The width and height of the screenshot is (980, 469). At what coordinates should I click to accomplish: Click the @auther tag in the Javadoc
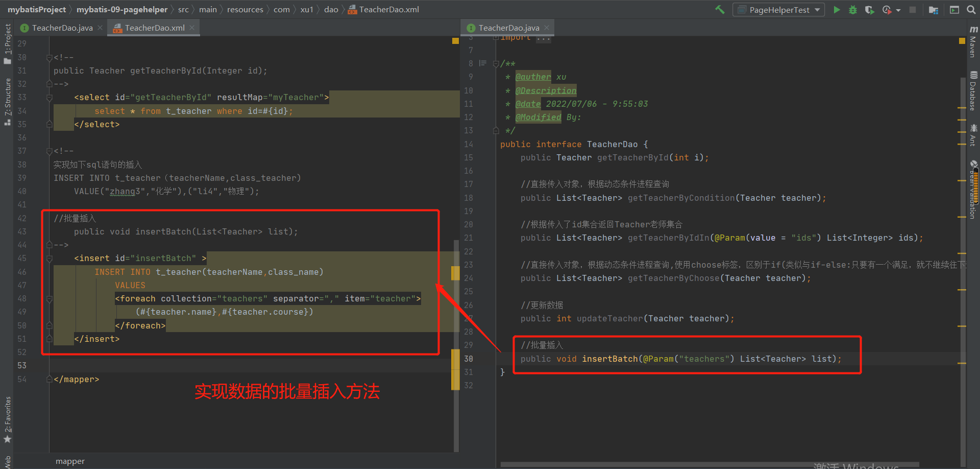point(533,77)
